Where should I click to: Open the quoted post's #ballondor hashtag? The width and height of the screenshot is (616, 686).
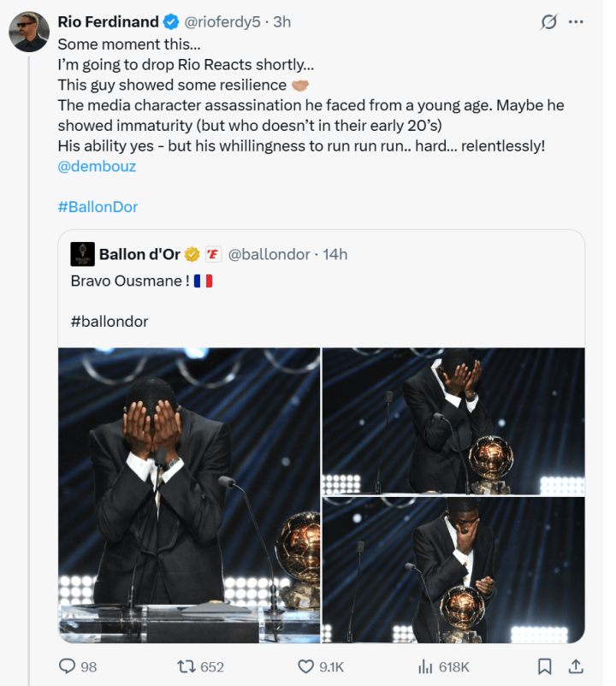110,322
